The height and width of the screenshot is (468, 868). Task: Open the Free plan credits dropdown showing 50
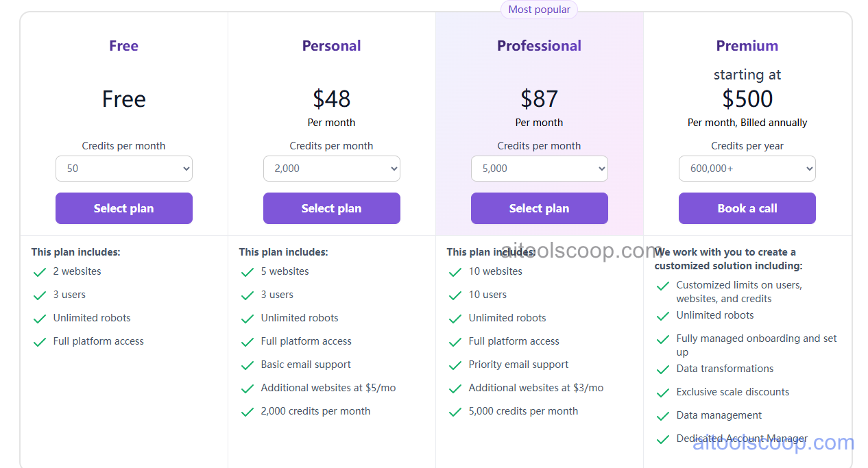pyautogui.click(x=123, y=168)
